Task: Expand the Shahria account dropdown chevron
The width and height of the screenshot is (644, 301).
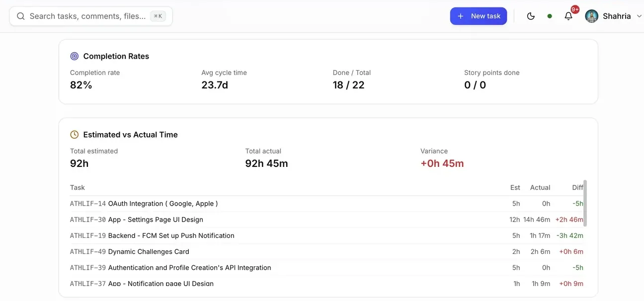Action: (x=639, y=16)
